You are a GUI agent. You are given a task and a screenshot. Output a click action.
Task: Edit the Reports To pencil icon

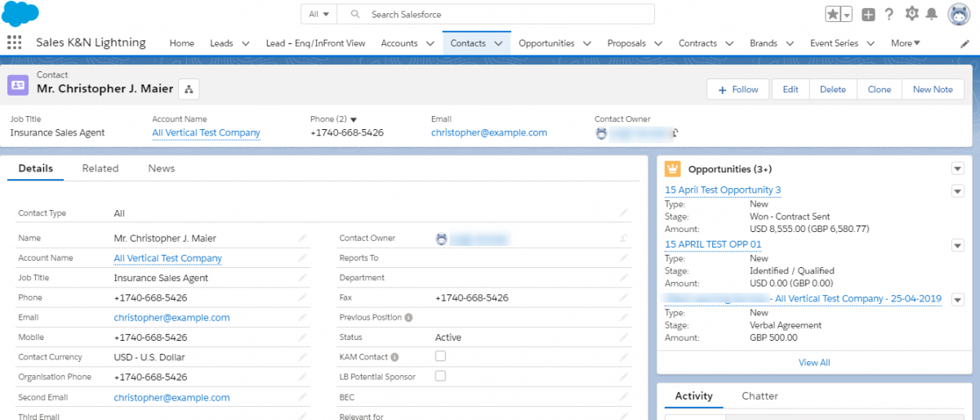coord(623,257)
